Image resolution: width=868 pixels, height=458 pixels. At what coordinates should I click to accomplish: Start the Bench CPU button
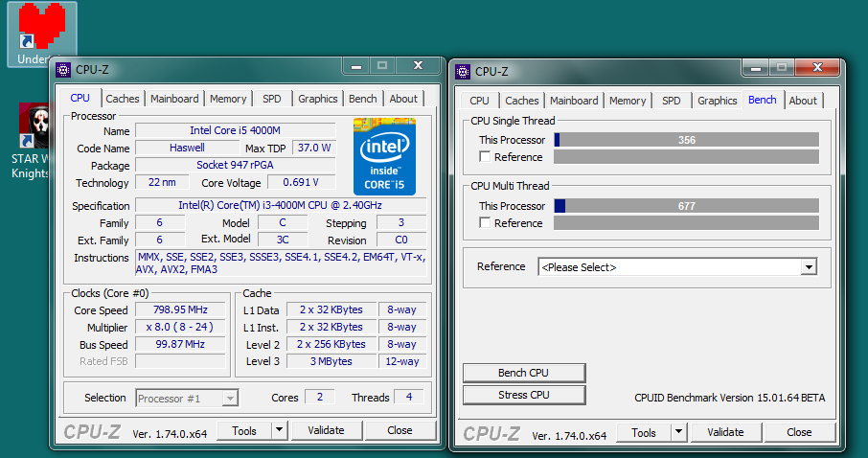(x=524, y=373)
